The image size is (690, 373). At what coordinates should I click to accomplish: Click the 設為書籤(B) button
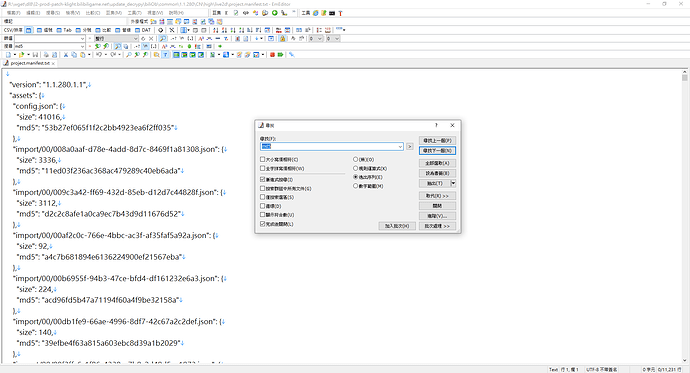437,173
